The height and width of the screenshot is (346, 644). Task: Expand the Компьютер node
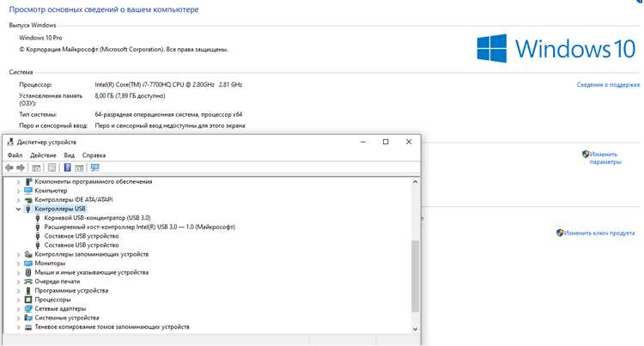[x=18, y=191]
